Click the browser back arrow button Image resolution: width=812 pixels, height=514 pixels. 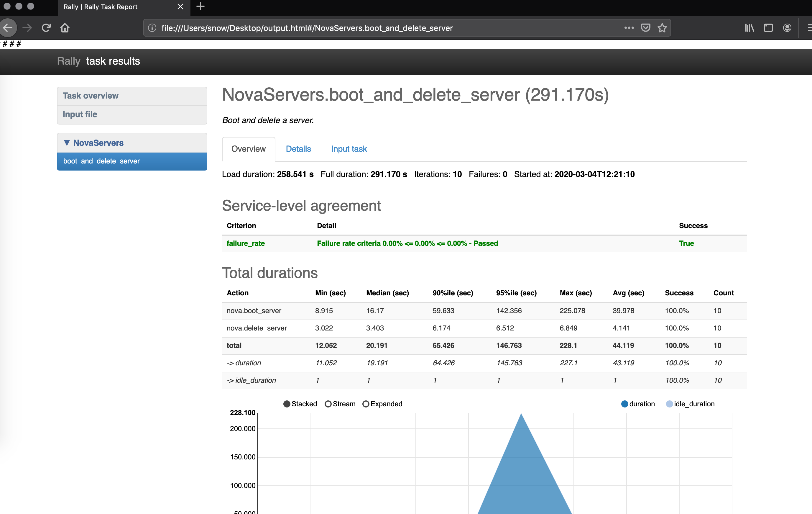[x=8, y=28]
